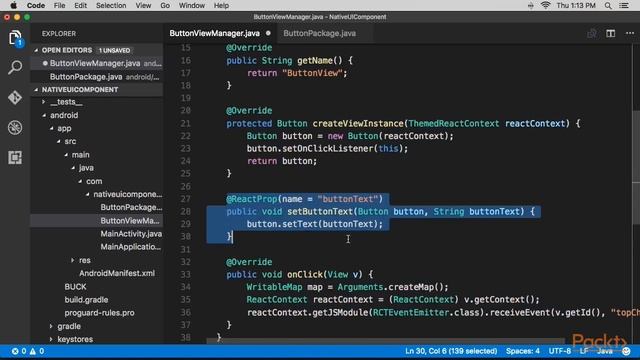Change indentation via Spaces: 4

point(522,351)
